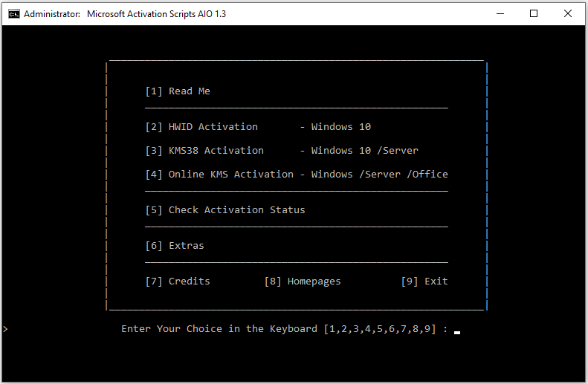Viewport: 588px width, 384px height.
Task: Click the '[1] Read Me' menu line
Action: (x=178, y=91)
